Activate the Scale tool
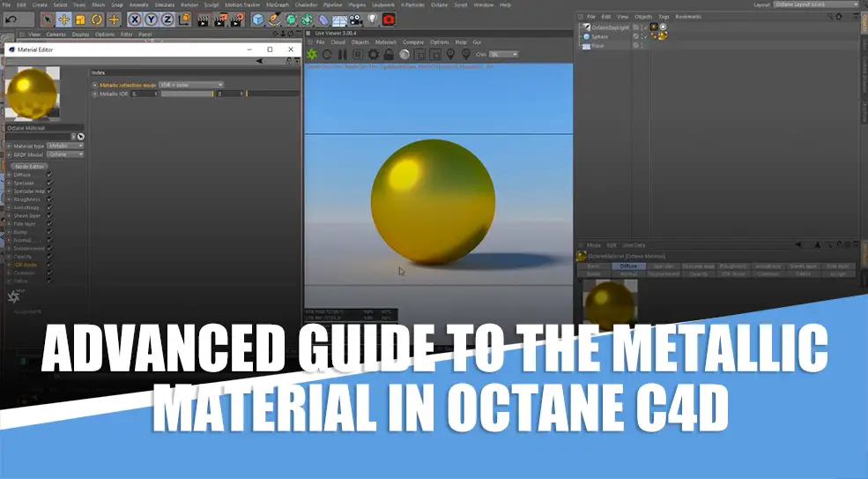Image resolution: width=868 pixels, height=479 pixels. (x=80, y=20)
